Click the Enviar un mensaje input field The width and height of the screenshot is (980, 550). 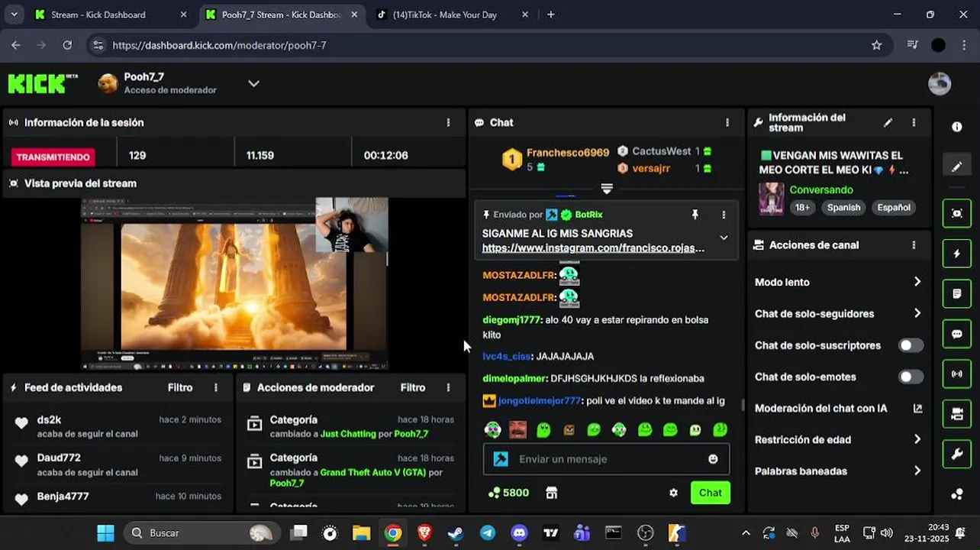tap(607, 459)
